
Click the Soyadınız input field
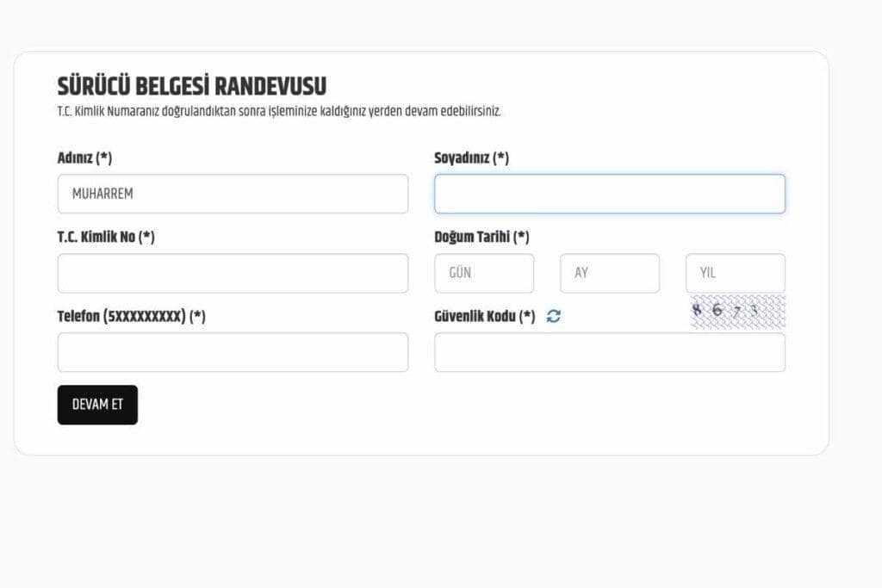point(609,194)
